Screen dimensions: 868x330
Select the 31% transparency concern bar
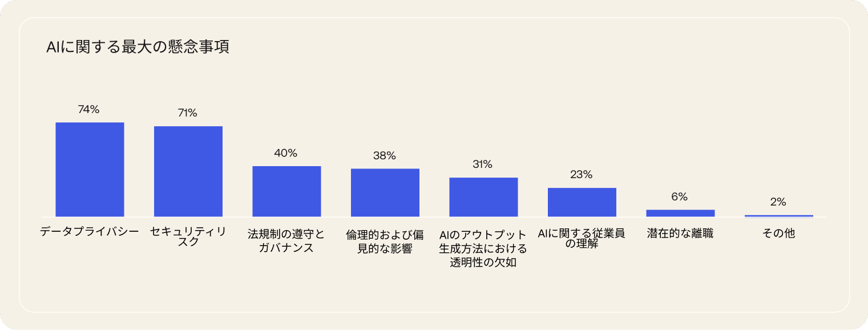point(483,197)
